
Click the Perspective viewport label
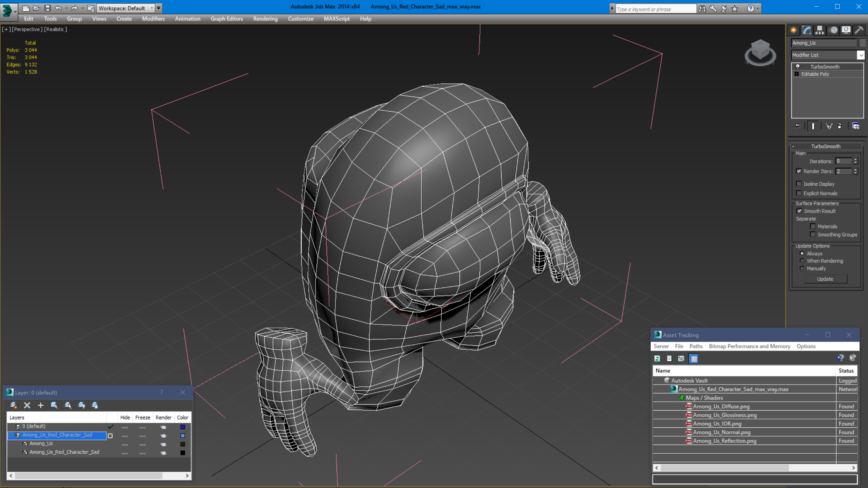click(27, 29)
